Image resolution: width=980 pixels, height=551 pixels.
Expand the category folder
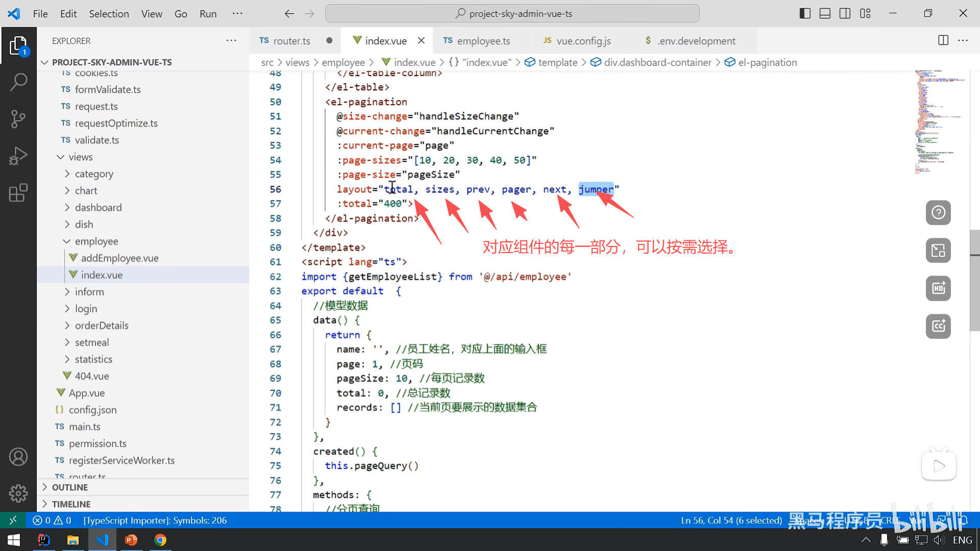tap(94, 174)
